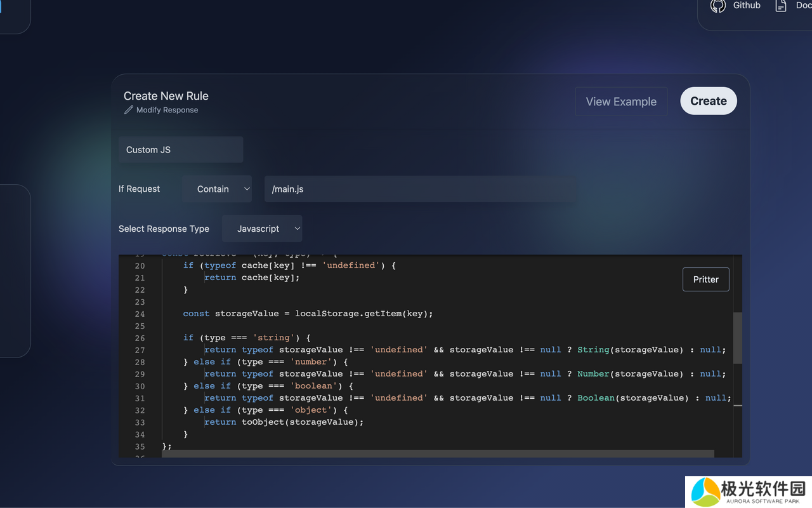
Task: Click the Github text link
Action: pos(747,5)
